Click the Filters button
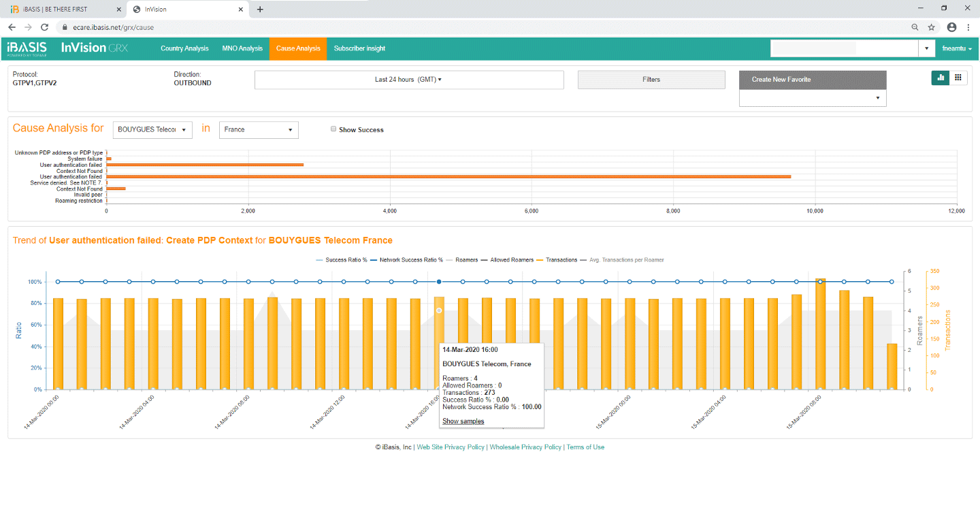Viewport: 980px width, 531px height. (651, 80)
